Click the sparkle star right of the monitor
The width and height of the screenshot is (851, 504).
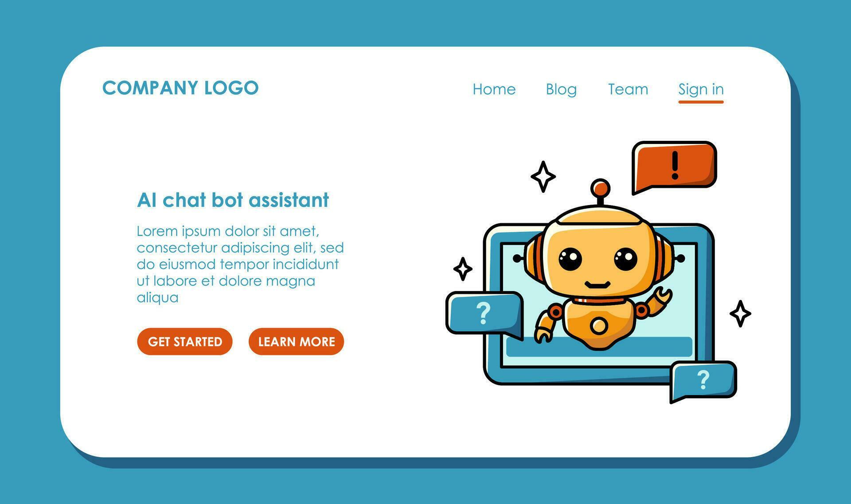[740, 314]
